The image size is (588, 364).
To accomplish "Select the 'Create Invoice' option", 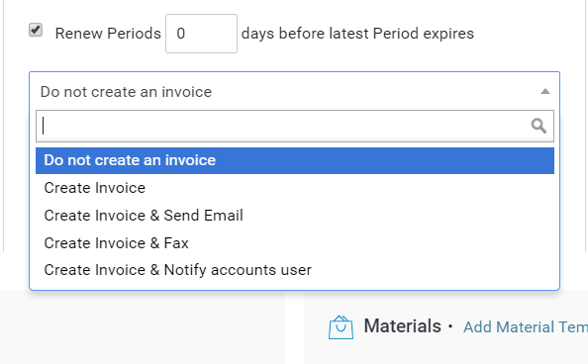I will pyautogui.click(x=295, y=188).
